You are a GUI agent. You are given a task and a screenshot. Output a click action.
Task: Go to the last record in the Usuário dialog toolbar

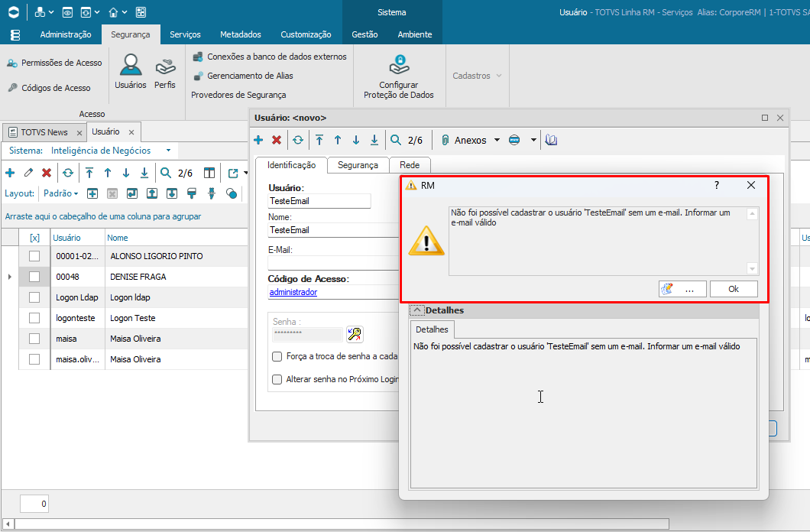pyautogui.click(x=374, y=140)
